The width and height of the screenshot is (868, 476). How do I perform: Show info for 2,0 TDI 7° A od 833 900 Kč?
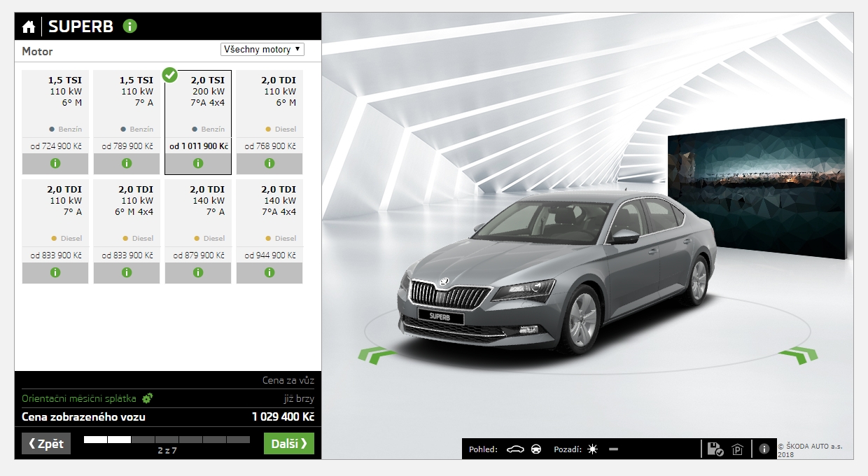pyautogui.click(x=55, y=272)
